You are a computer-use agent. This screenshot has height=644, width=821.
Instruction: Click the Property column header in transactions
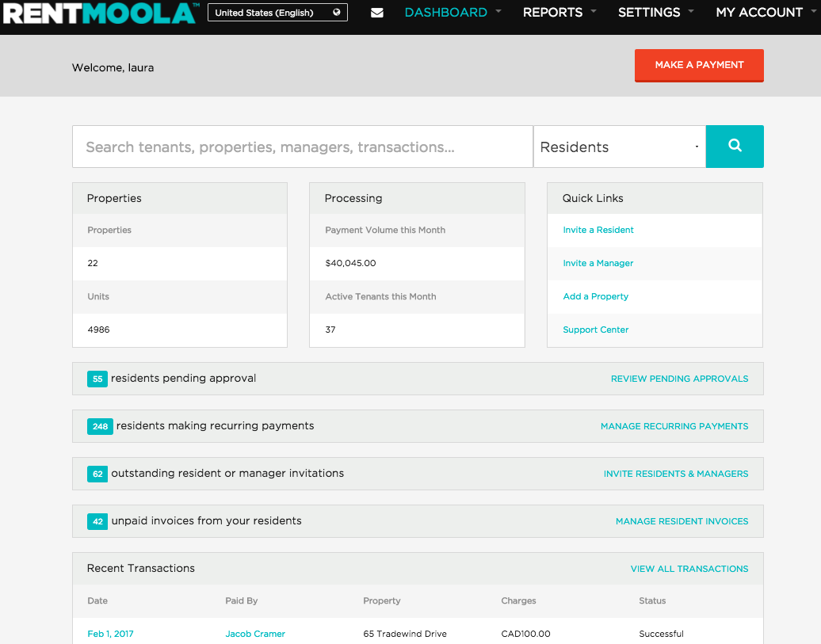(382, 601)
